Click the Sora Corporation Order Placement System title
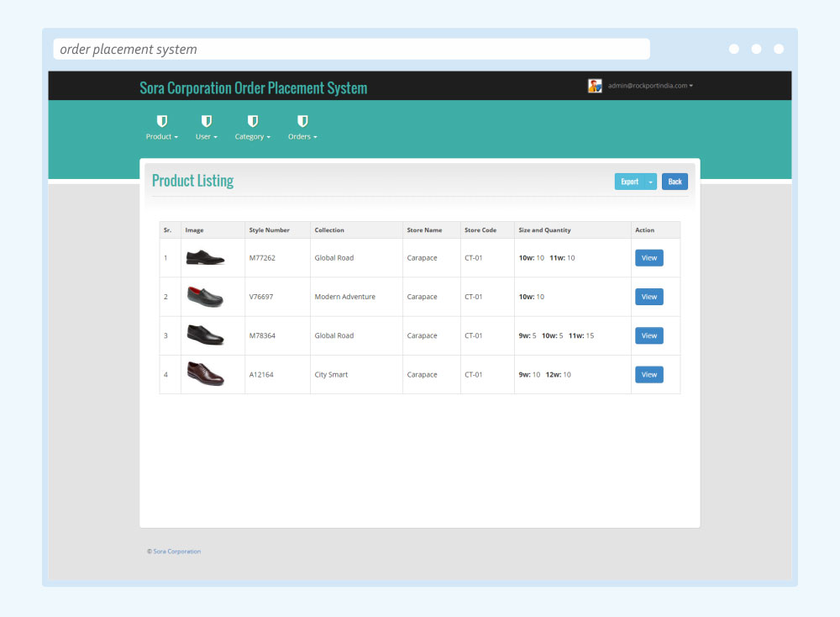840x617 pixels. tap(254, 88)
